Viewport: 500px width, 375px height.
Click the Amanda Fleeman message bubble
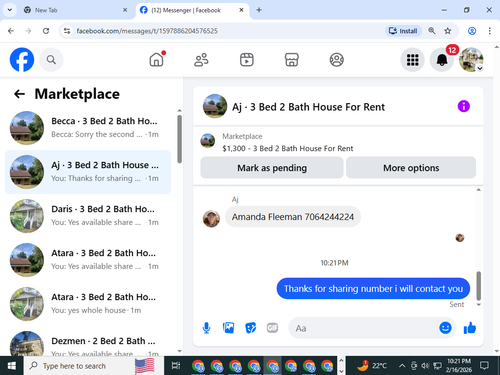pyautogui.click(x=293, y=217)
